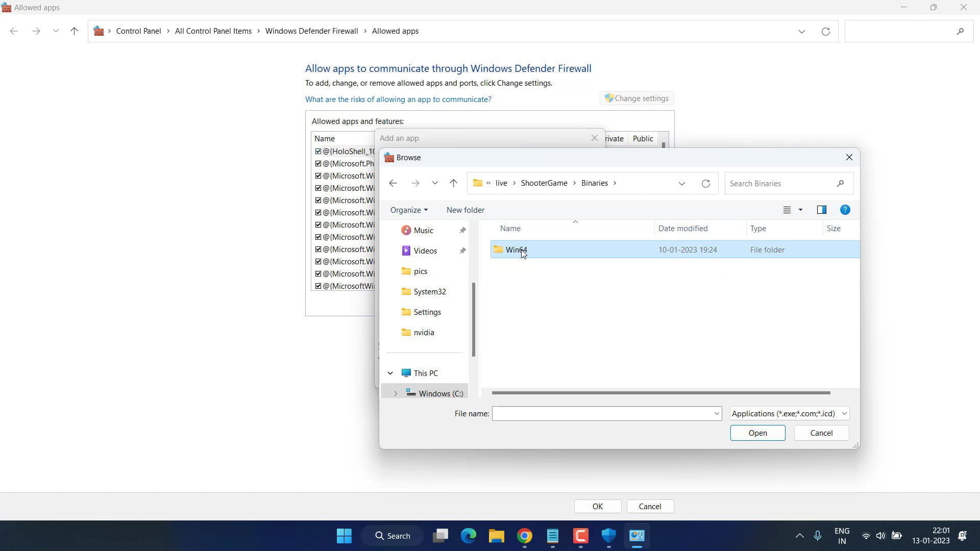Open recent locations dropdown in Browse dialog

[435, 183]
